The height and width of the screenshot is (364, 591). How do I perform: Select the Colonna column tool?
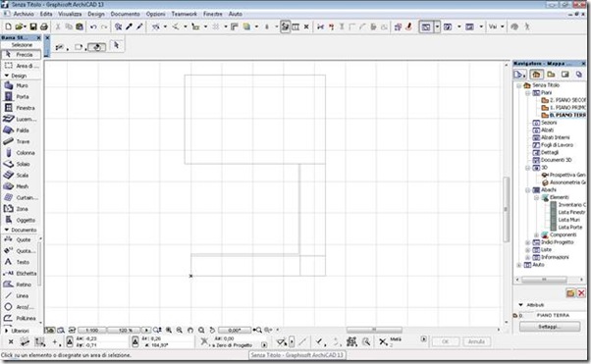tap(21, 153)
